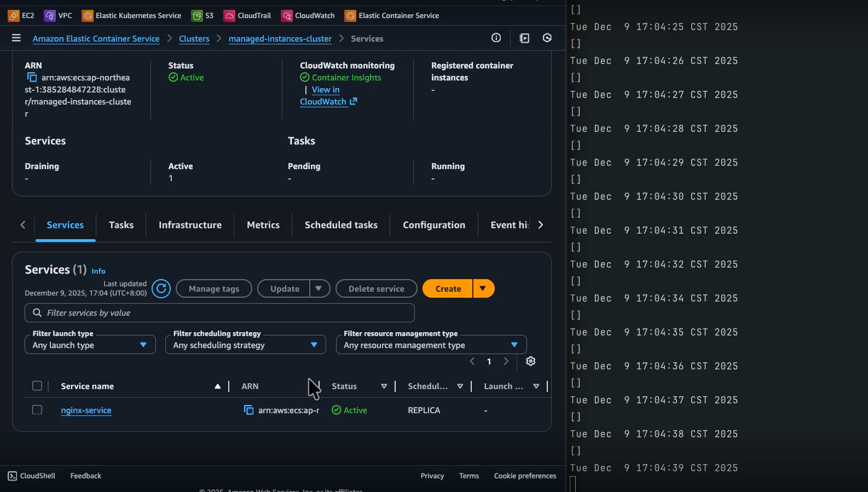This screenshot has height=492, width=868.
Task: Copy the cluster ARN using copy icon
Action: [x=32, y=78]
